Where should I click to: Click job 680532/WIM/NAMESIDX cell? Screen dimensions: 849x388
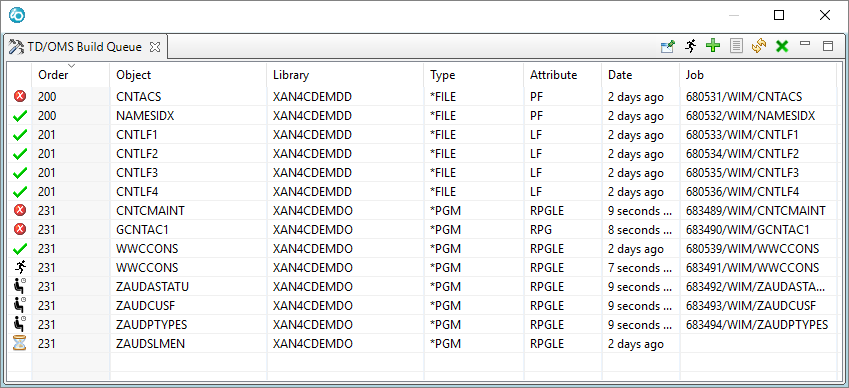758,116
